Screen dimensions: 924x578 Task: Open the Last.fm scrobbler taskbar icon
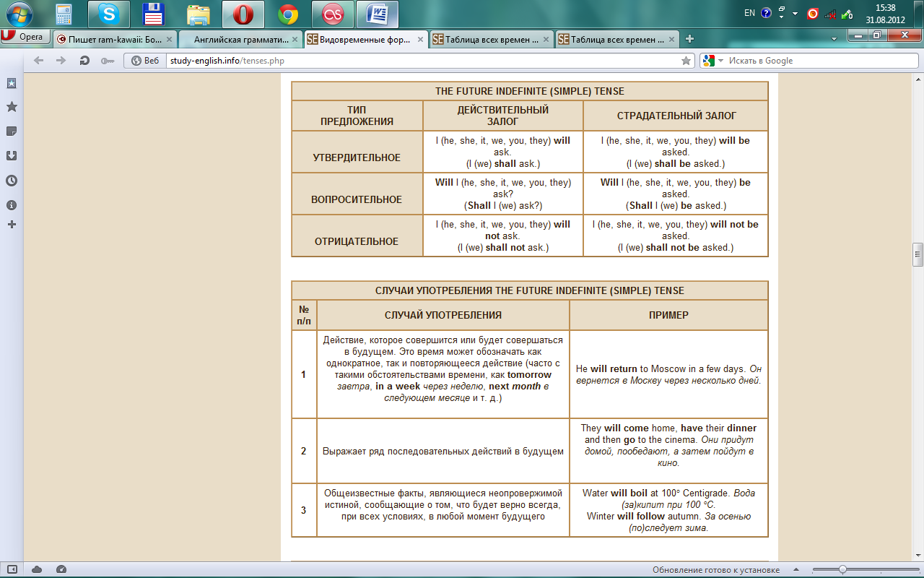coord(332,13)
